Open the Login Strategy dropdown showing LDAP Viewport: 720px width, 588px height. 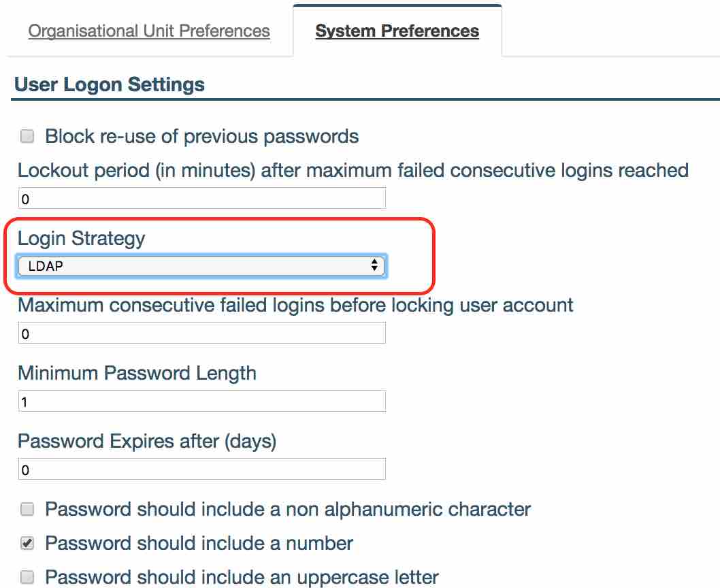pos(201,266)
